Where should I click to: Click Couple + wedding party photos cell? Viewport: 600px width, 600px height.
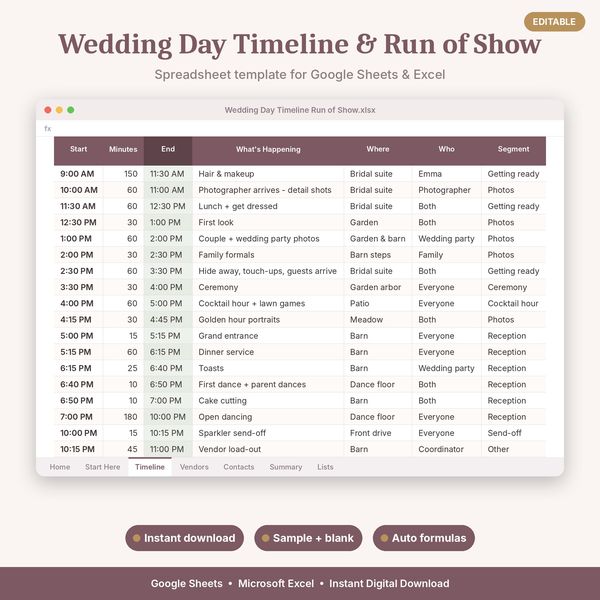(x=268, y=238)
